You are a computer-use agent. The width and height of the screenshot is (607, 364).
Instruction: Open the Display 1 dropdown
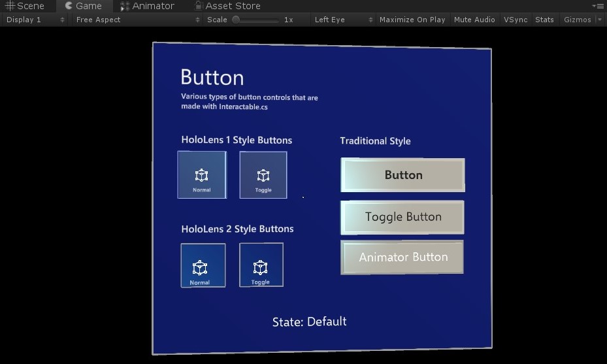tap(35, 20)
